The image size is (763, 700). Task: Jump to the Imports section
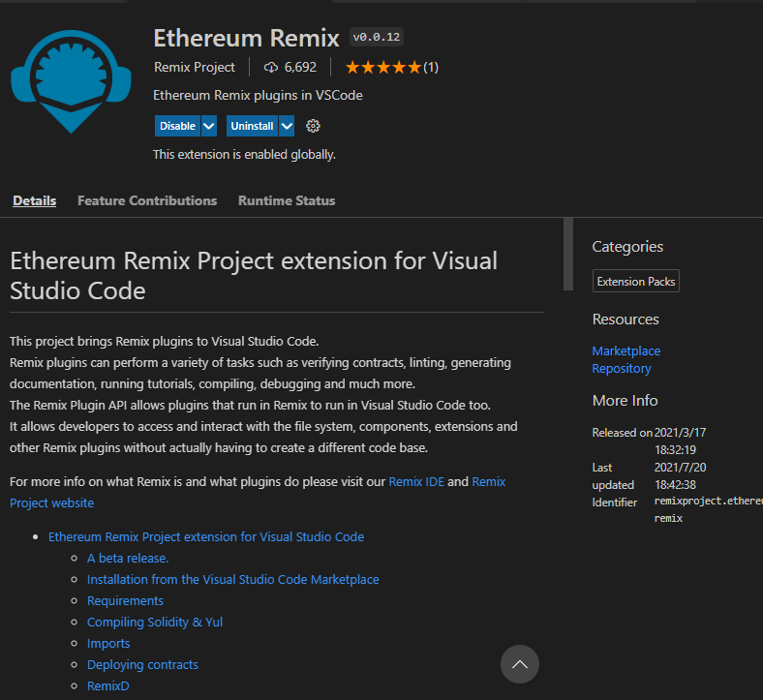coord(108,643)
